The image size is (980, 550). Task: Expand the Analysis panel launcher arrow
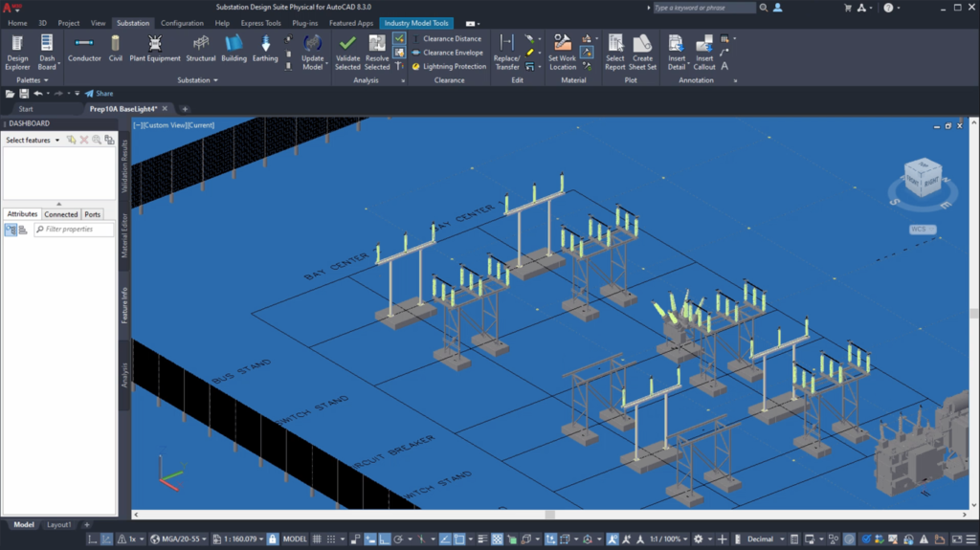[403, 80]
